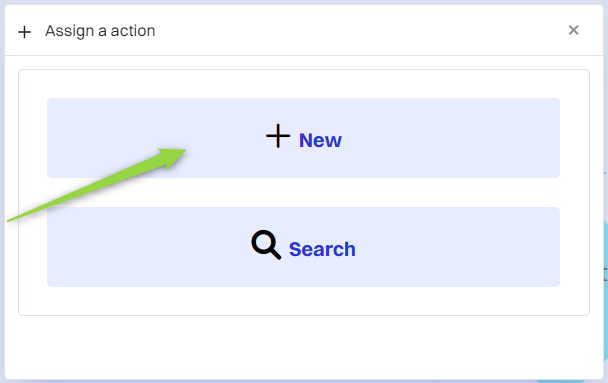Click empty space between New and Search
Screen dimensions: 608x383
coord(303,193)
